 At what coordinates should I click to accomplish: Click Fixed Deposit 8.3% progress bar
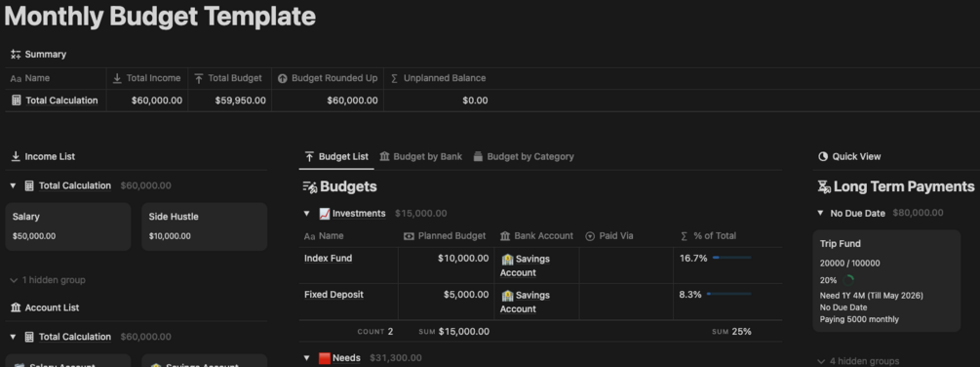728,294
